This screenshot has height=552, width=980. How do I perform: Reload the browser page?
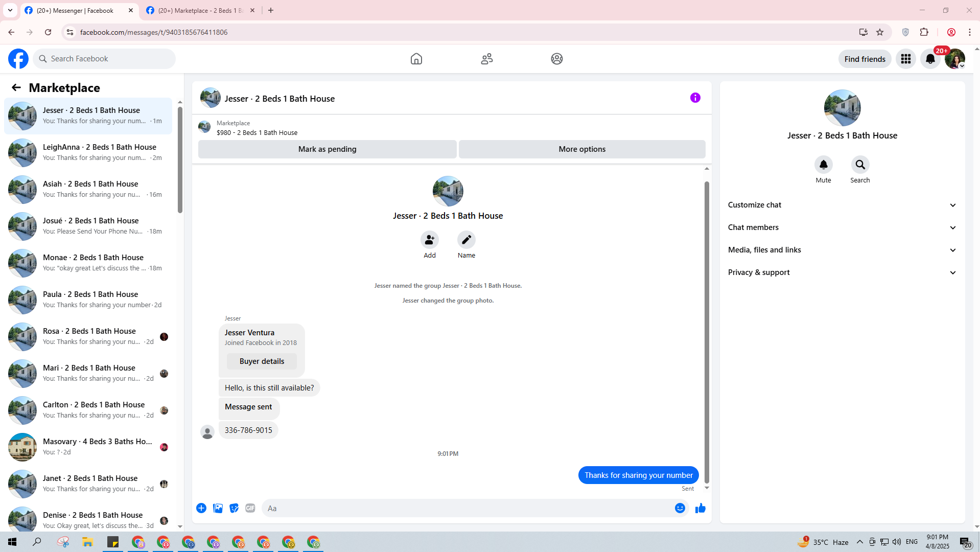coord(48,32)
